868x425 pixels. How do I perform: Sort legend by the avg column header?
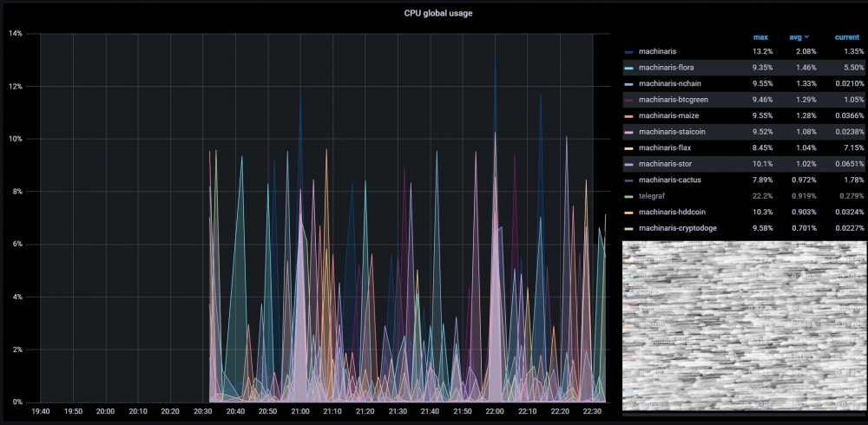coord(795,37)
